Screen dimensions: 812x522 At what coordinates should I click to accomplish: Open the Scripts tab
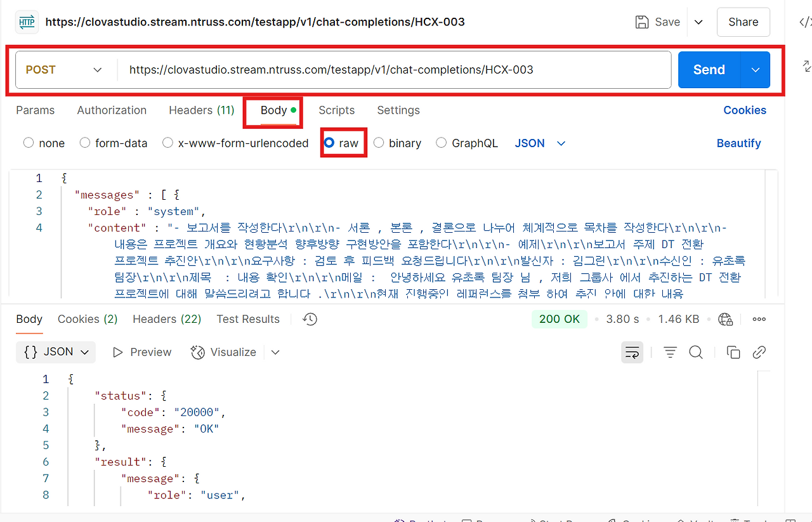tap(337, 110)
